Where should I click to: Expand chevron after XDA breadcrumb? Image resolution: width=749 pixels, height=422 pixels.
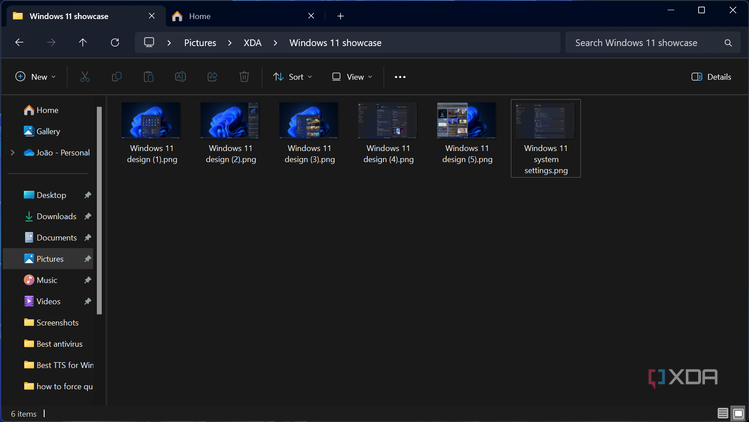pyautogui.click(x=275, y=43)
